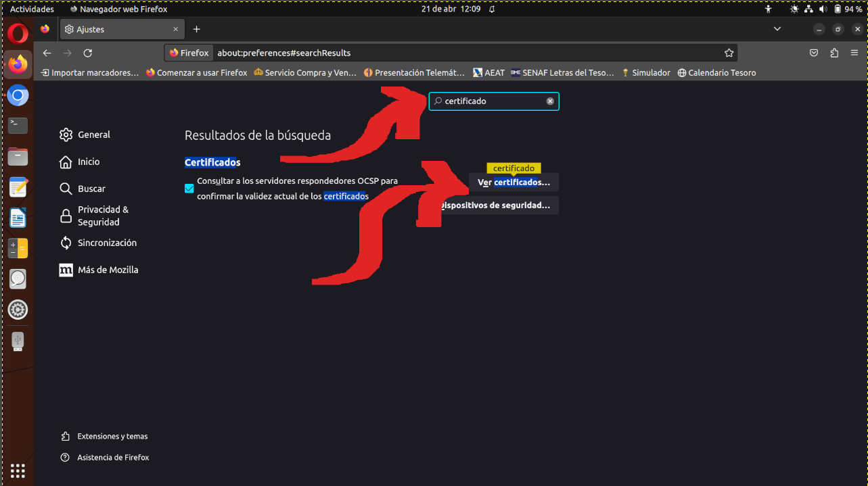The width and height of the screenshot is (868, 486).
Task: Open the Firefox hamburger application menu
Action: click(x=854, y=53)
